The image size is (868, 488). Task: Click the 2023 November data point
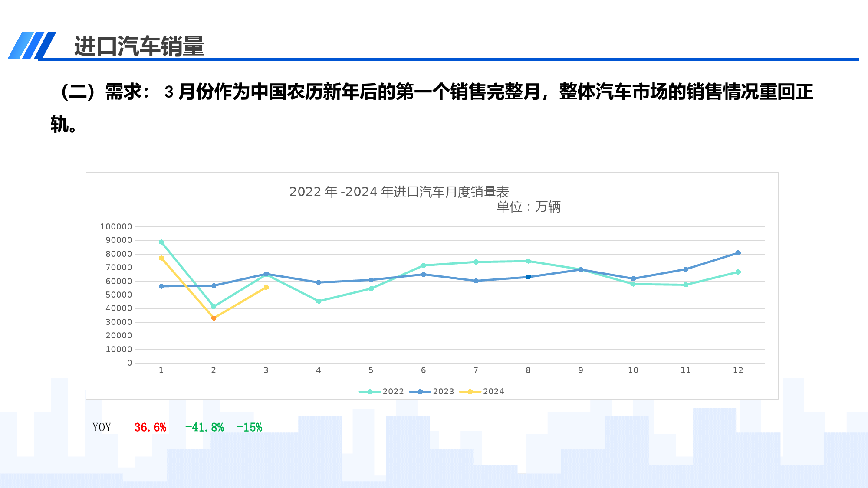685,269
